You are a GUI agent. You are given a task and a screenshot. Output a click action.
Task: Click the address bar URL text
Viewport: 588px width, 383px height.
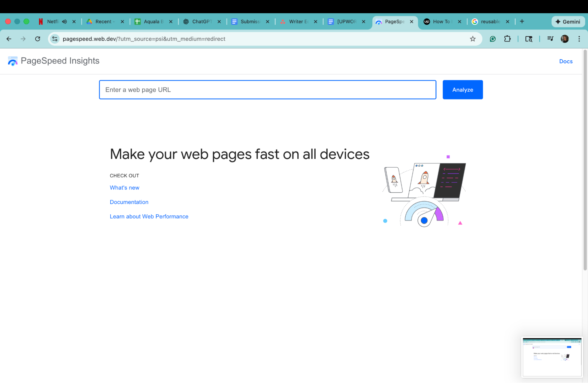[144, 39]
